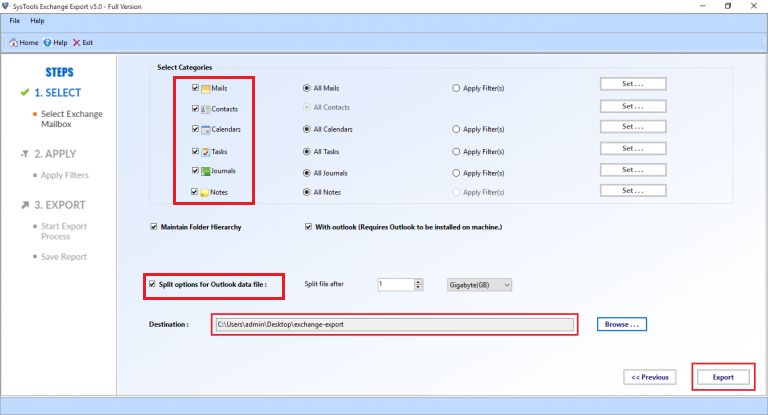The width and height of the screenshot is (768, 415).
Task: Open the Help menu
Action: coord(37,21)
